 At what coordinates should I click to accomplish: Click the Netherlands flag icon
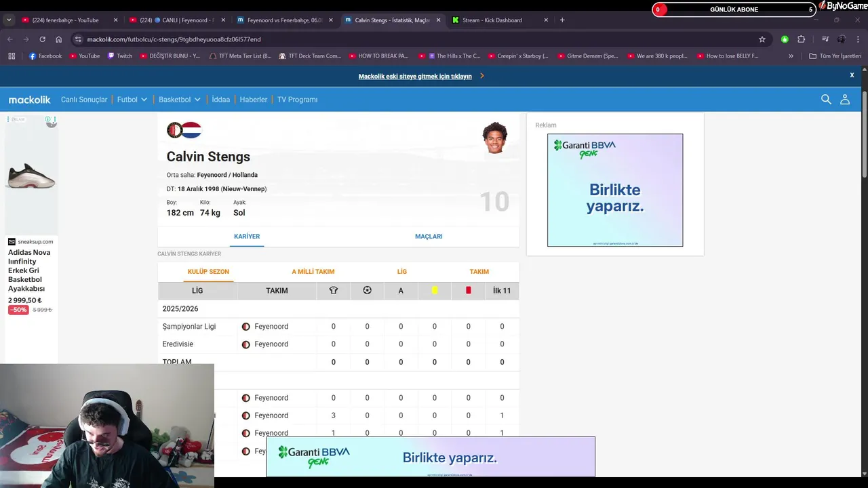[x=191, y=130]
